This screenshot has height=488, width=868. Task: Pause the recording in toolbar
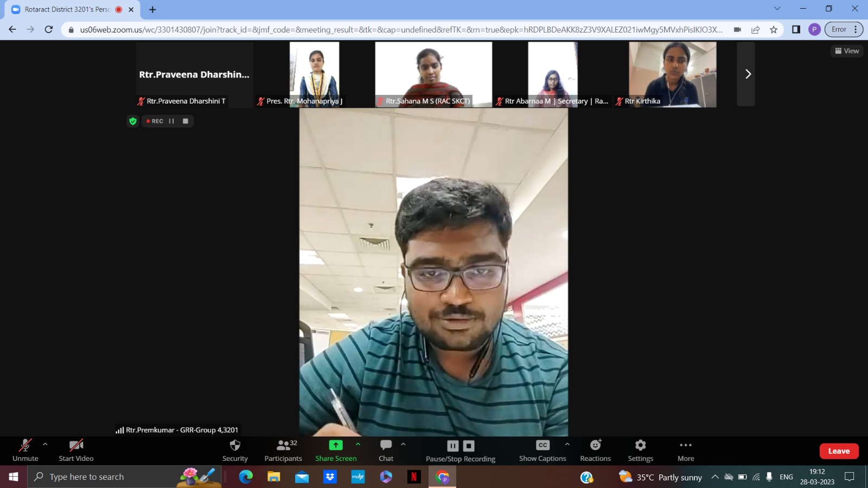pos(452,446)
